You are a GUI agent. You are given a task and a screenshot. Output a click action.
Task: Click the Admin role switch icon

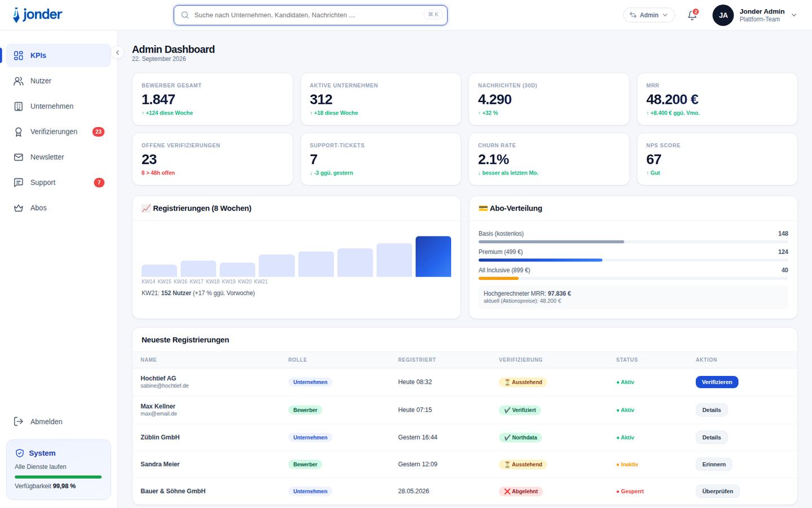(x=633, y=15)
